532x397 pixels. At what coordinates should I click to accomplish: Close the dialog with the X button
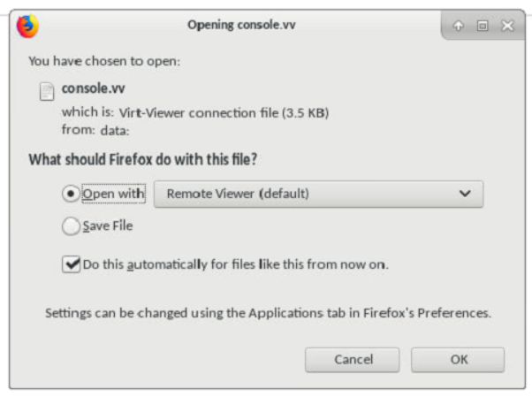tap(507, 27)
